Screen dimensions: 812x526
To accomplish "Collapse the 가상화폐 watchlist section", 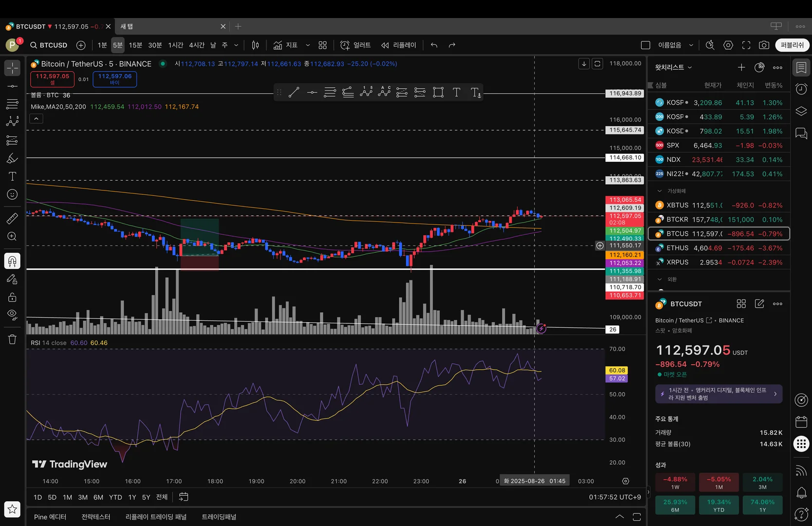I will pos(660,191).
